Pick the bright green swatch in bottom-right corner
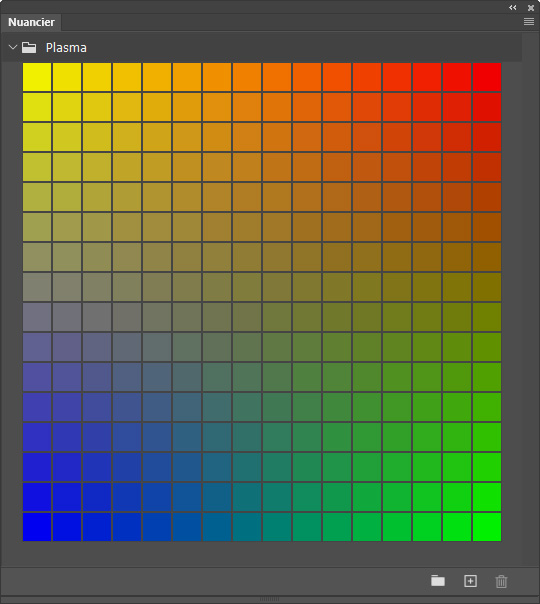 coord(487,527)
